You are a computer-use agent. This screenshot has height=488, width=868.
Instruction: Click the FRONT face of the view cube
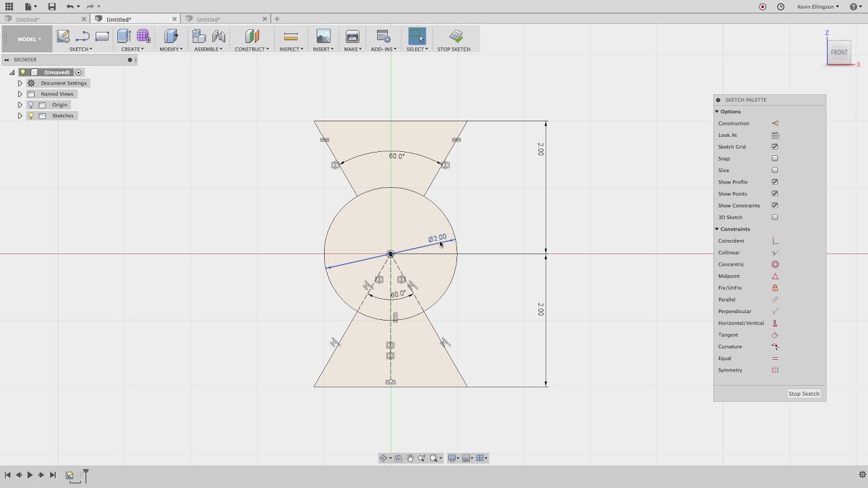point(839,52)
